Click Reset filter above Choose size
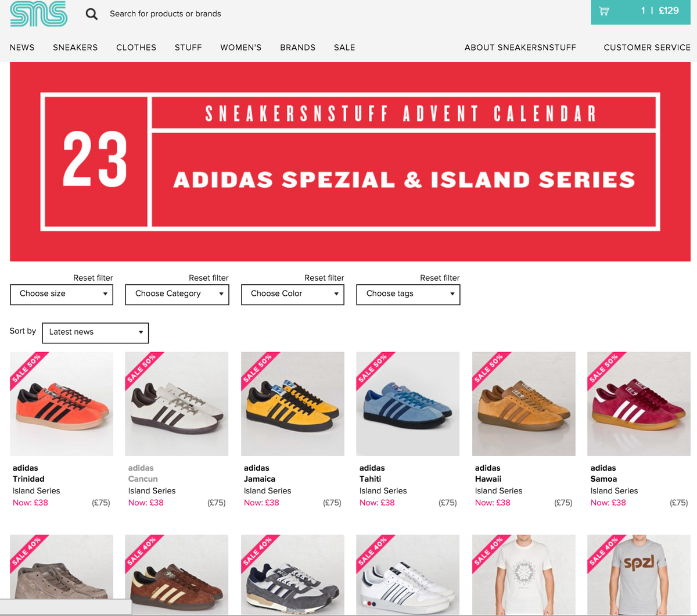Image resolution: width=697 pixels, height=616 pixels. tap(93, 278)
